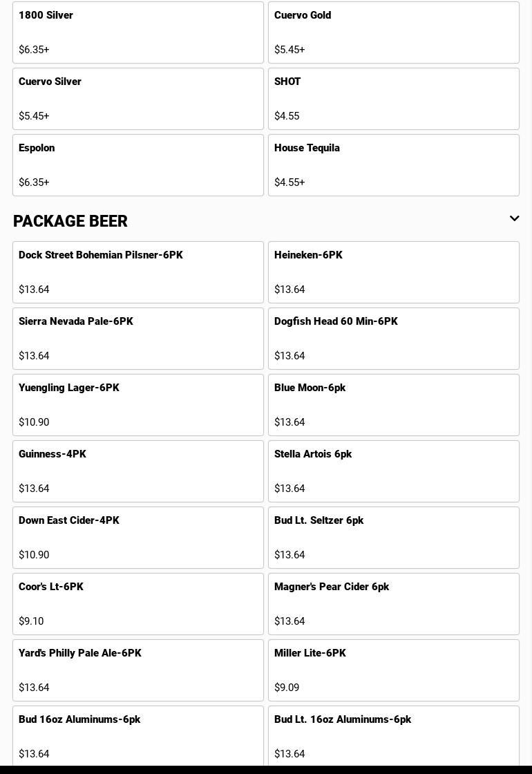Select Guinness-4PK from package beer
532x774 pixels.
[x=138, y=471]
